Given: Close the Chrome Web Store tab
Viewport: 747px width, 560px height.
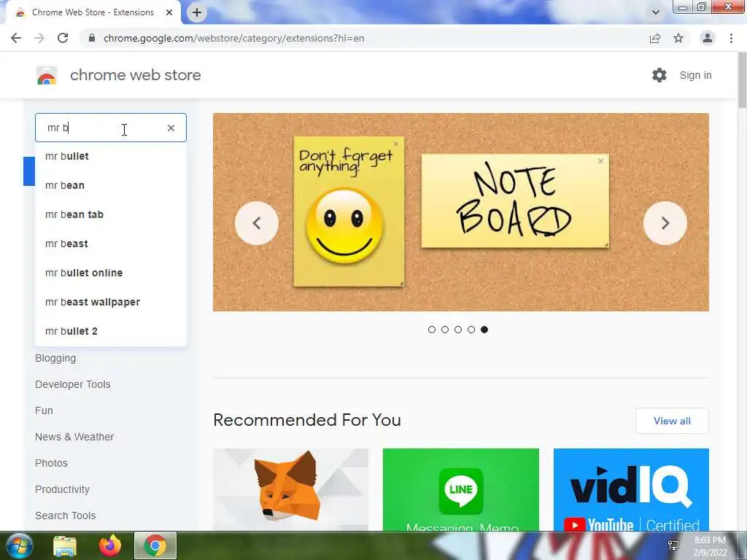Looking at the screenshot, I should (169, 12).
